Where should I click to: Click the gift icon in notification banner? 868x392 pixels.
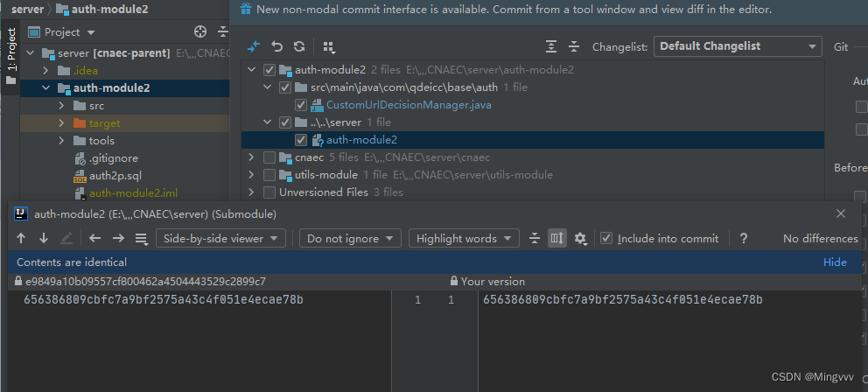(x=245, y=10)
